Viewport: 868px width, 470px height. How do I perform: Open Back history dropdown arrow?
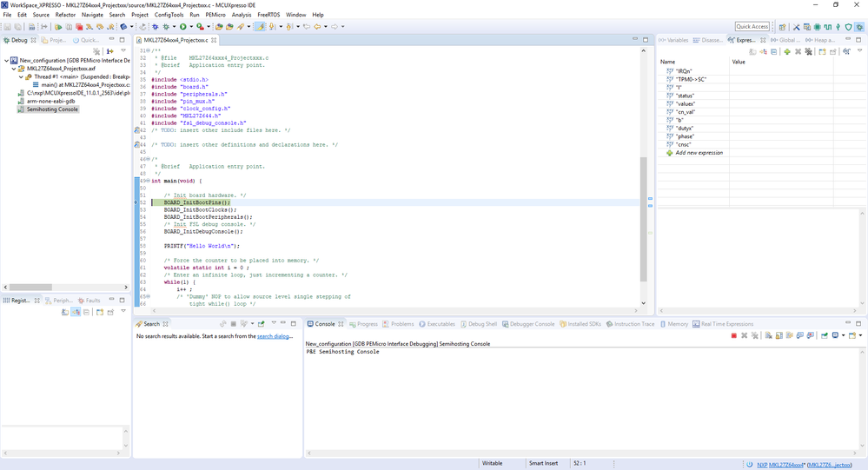pyautogui.click(x=326, y=27)
